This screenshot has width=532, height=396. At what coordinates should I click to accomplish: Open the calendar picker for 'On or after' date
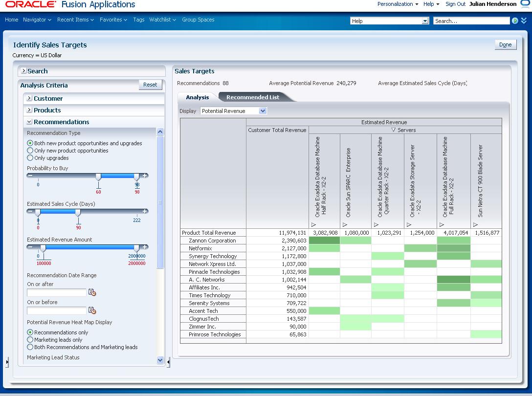(92, 292)
